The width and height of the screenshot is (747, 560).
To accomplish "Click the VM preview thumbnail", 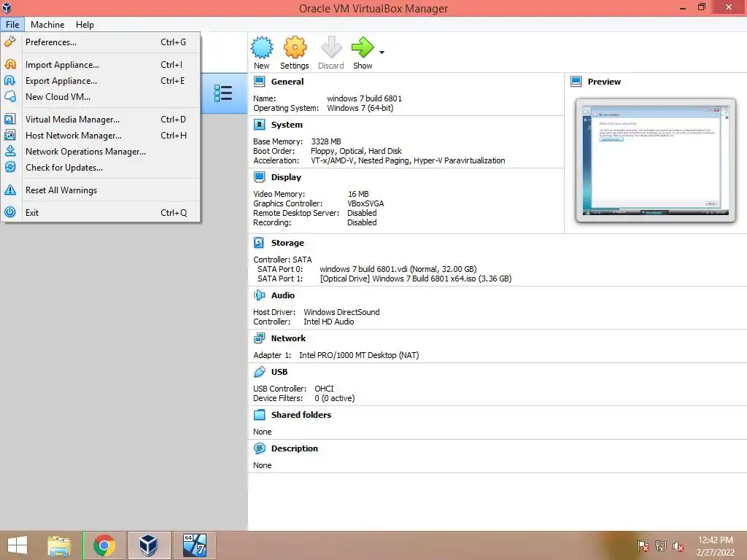I will [656, 160].
